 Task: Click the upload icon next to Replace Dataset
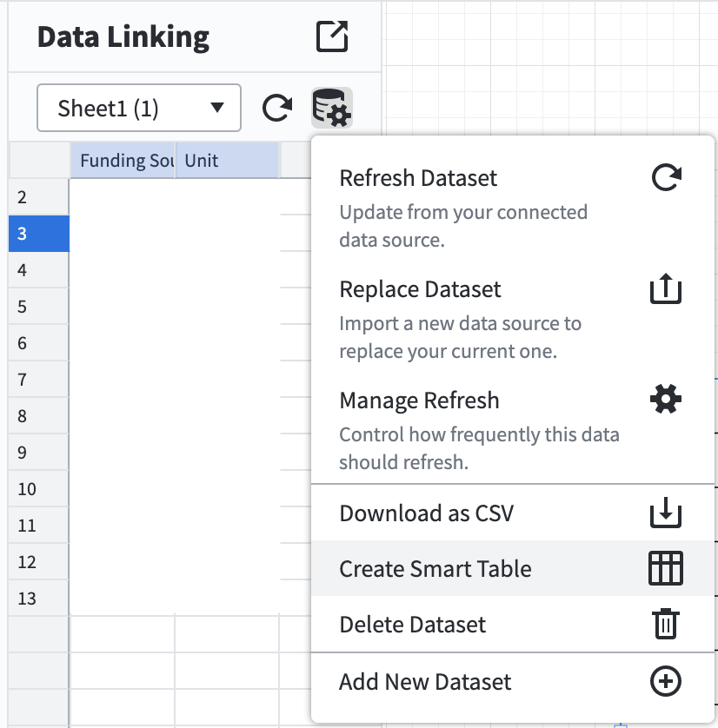pyautogui.click(x=665, y=288)
